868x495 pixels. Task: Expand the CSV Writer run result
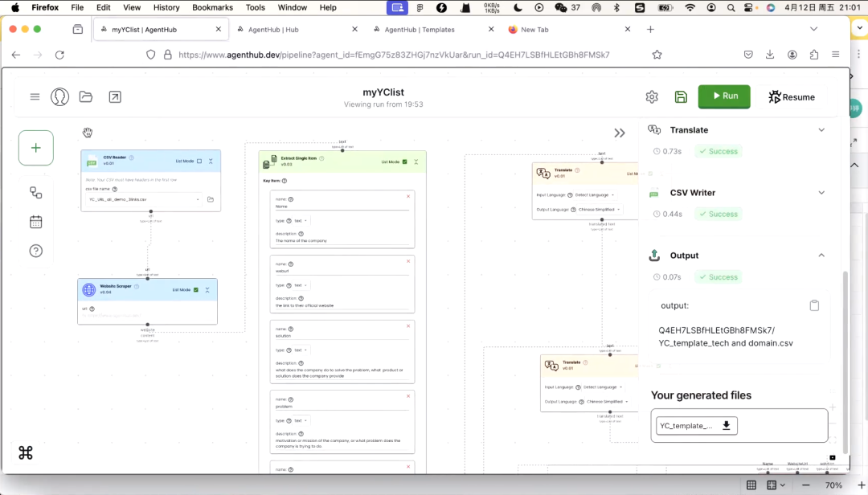pyautogui.click(x=821, y=193)
